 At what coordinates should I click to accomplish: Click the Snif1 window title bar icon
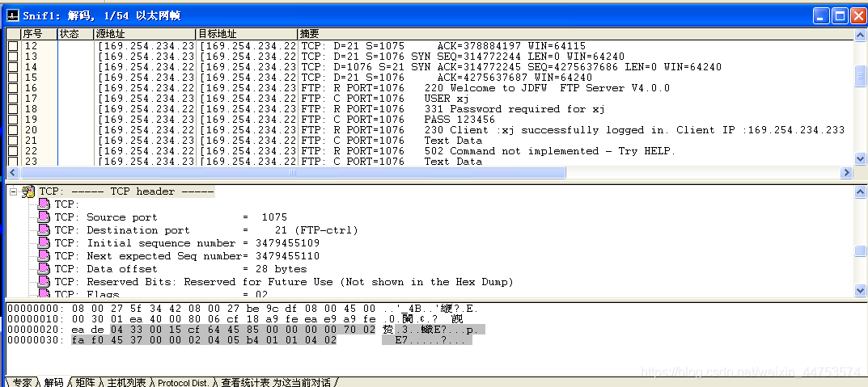click(12, 15)
